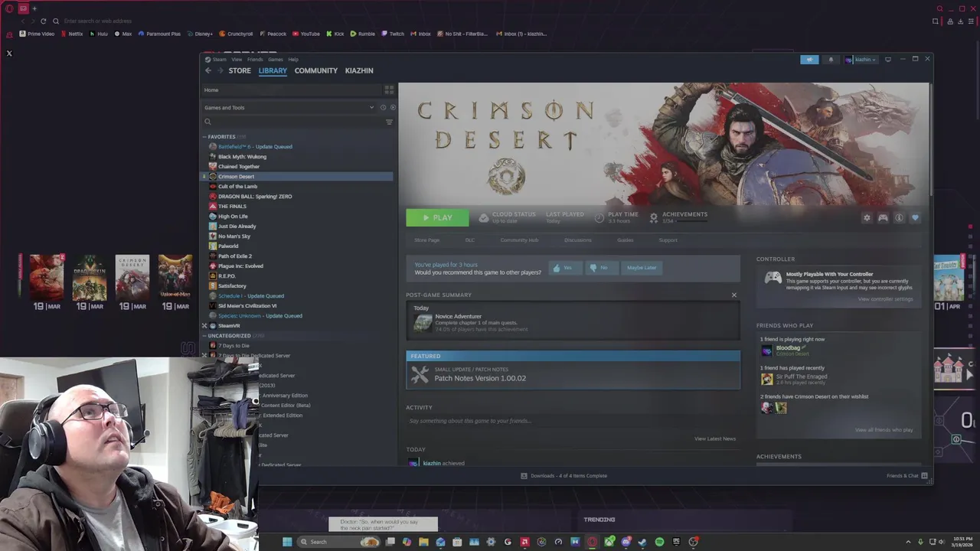The height and width of the screenshot is (551, 980).
Task: Switch library to grid collections view
Action: tap(389, 90)
